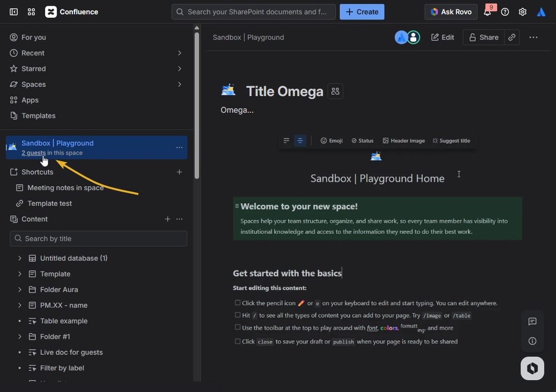Open the app switcher grid icon

pyautogui.click(x=31, y=12)
